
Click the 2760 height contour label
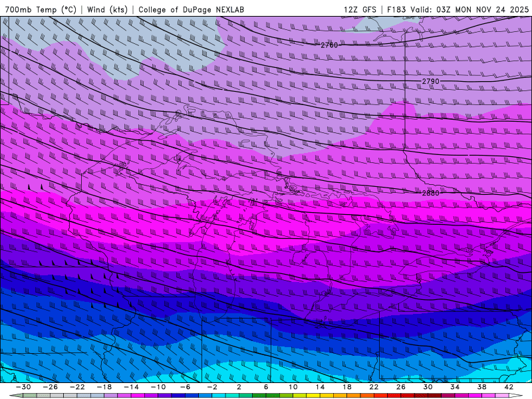click(329, 45)
